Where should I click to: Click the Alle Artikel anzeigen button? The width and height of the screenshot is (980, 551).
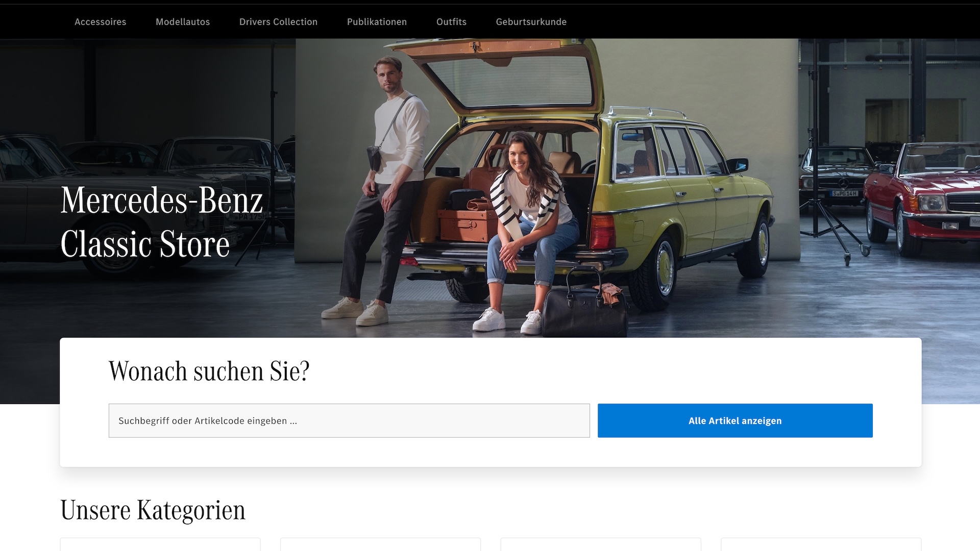coord(735,420)
